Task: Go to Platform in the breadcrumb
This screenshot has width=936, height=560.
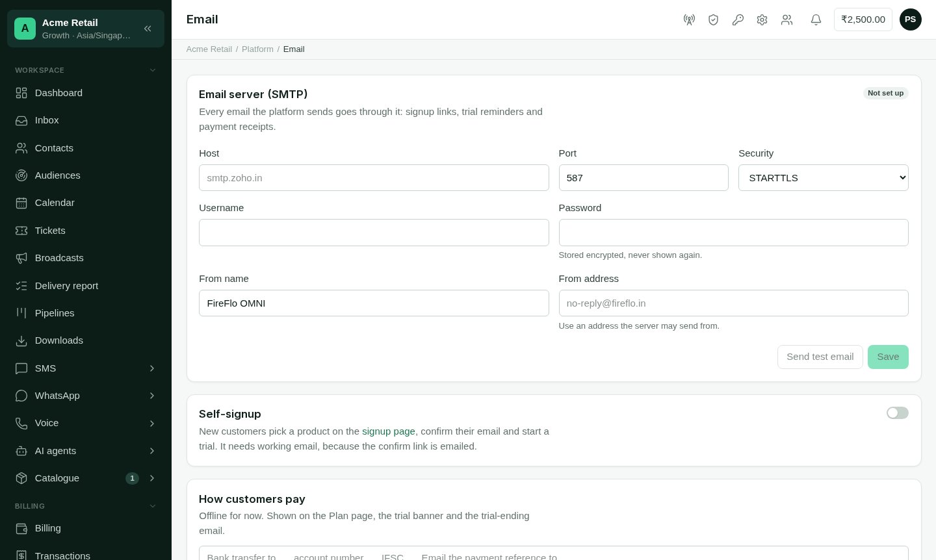Action: pyautogui.click(x=257, y=49)
